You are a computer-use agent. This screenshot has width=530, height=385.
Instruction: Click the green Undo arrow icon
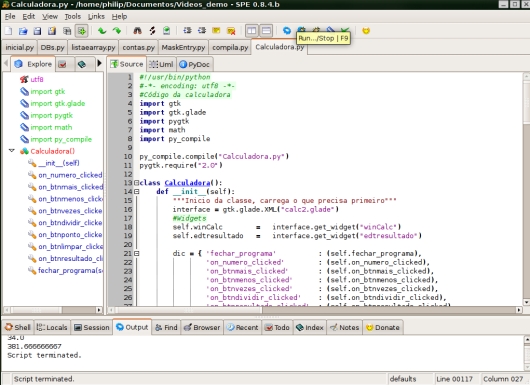102,31
